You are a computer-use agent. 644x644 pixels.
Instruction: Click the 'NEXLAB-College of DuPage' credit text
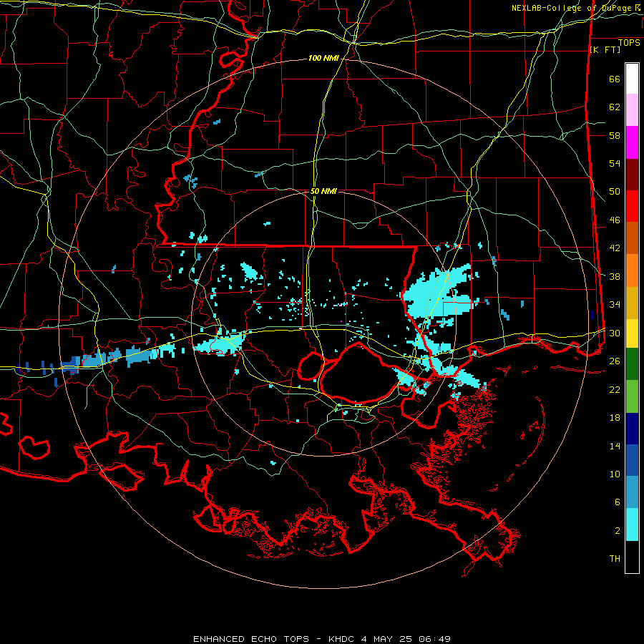572,8
